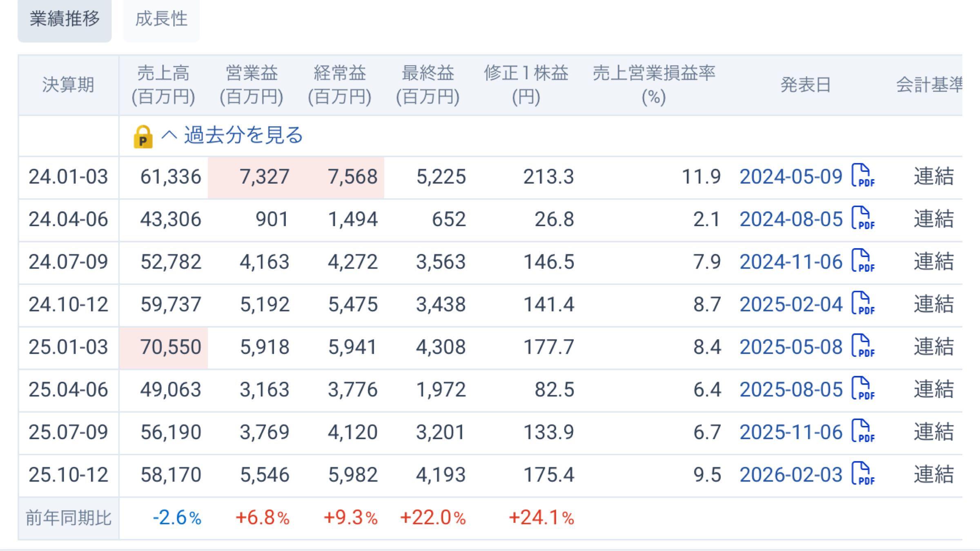Click highlighted 7,327 operating profit cell
This screenshot has height=551, width=980.
tap(264, 177)
